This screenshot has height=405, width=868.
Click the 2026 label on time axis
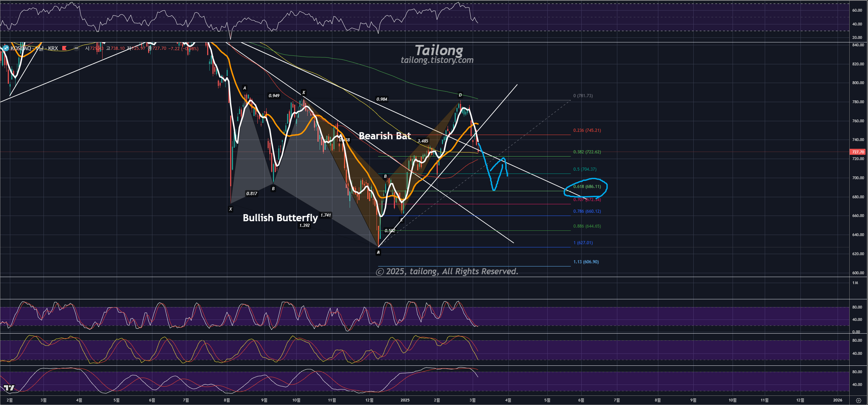coord(838,400)
